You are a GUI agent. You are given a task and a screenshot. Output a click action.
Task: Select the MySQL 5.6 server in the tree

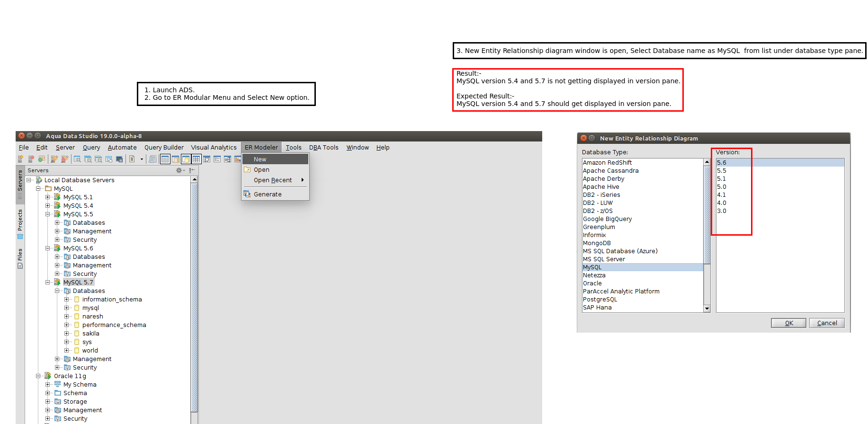pos(78,248)
